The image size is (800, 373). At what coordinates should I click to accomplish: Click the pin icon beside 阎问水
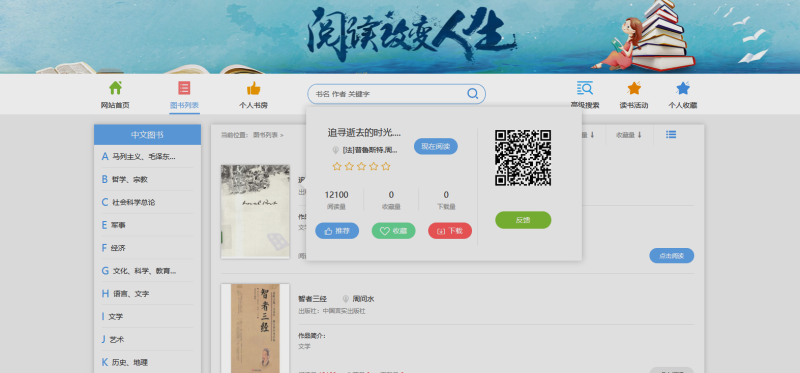pyautogui.click(x=345, y=299)
